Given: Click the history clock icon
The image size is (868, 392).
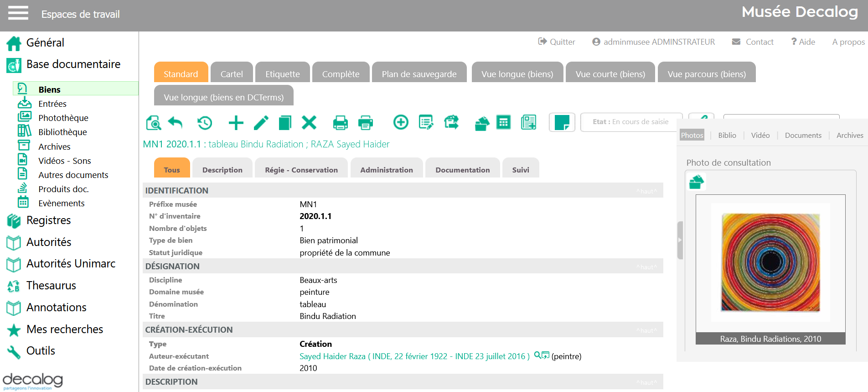Looking at the screenshot, I should click(x=205, y=123).
